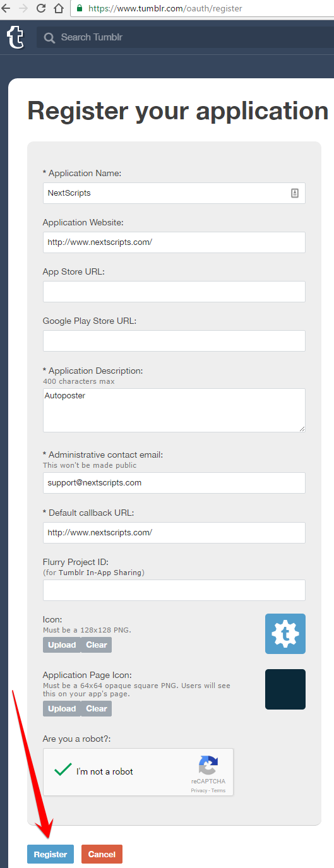334x868 pixels.
Task: Click the Register button
Action: click(51, 854)
